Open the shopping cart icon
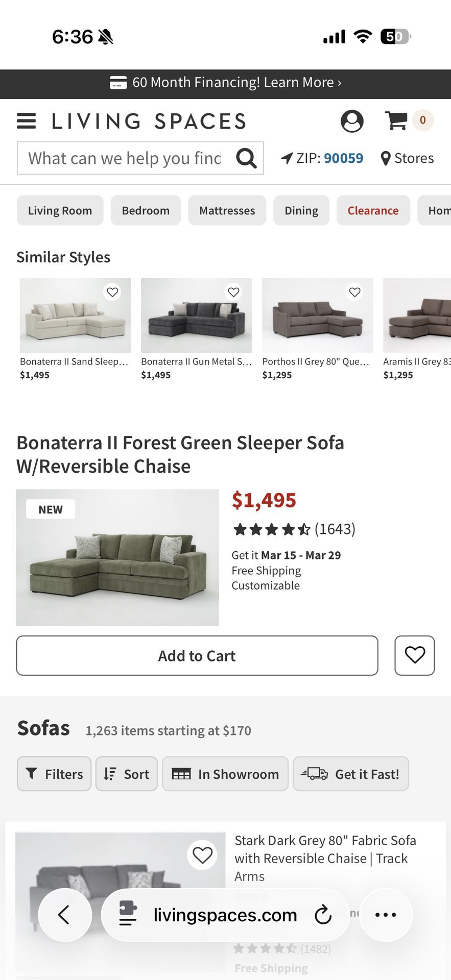451x980 pixels. pos(396,121)
